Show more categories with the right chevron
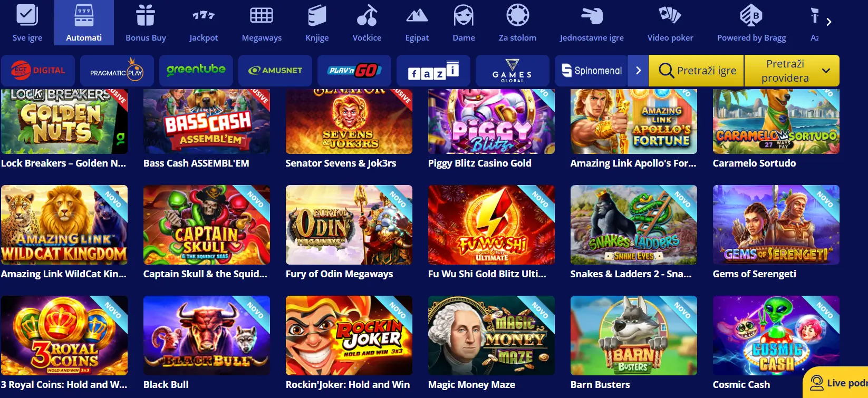 coord(829,22)
